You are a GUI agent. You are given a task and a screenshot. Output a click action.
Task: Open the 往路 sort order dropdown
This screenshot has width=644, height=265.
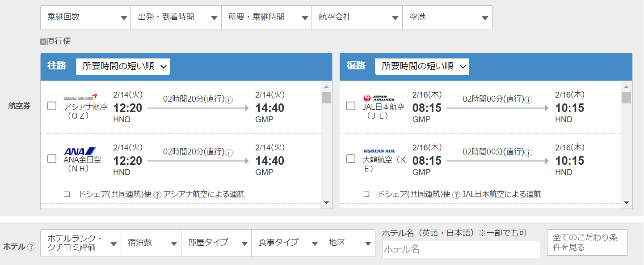click(123, 66)
